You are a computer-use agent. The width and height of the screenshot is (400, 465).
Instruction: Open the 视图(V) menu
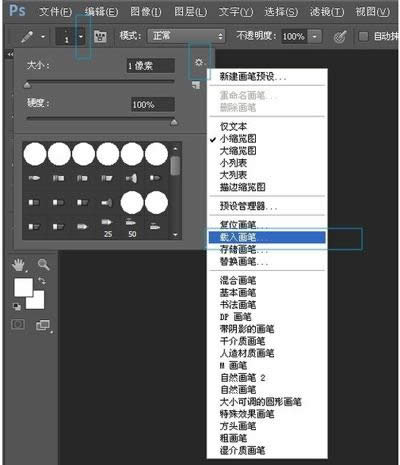pos(372,12)
